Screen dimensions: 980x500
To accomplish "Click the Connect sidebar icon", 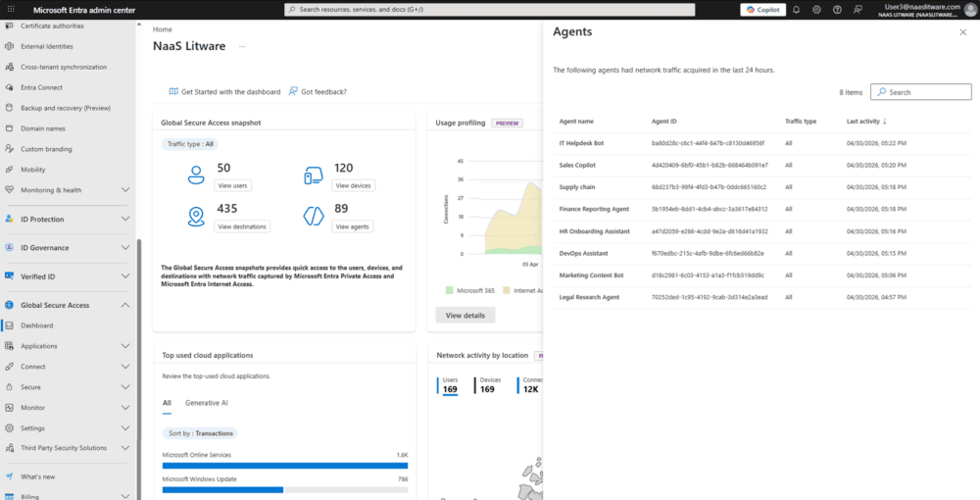I will [x=9, y=367].
